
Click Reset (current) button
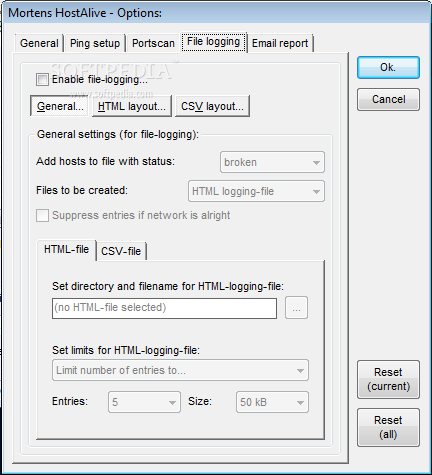(388, 379)
